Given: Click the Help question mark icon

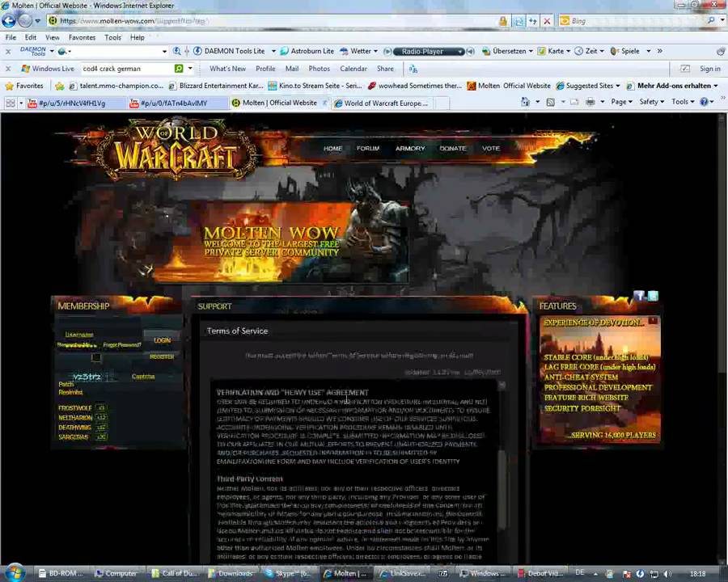Looking at the screenshot, I should tap(704, 102).
